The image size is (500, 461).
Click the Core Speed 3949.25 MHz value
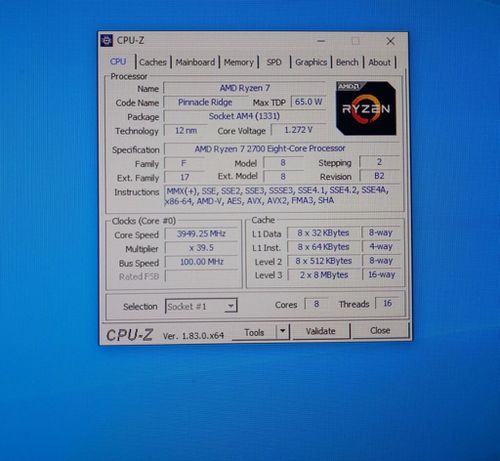tap(201, 234)
